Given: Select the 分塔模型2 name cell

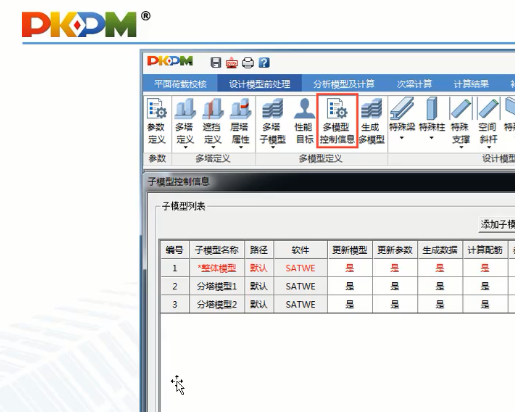Looking at the screenshot, I should click(217, 304).
